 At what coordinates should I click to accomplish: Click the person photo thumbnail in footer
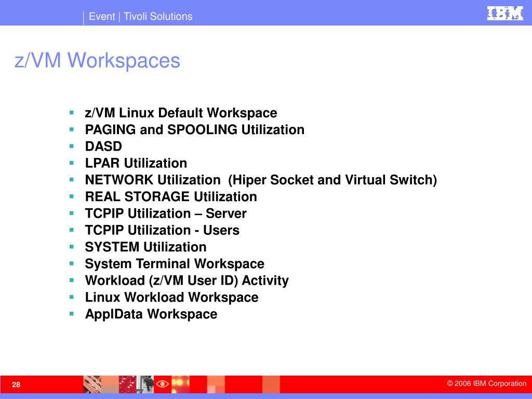point(145,384)
